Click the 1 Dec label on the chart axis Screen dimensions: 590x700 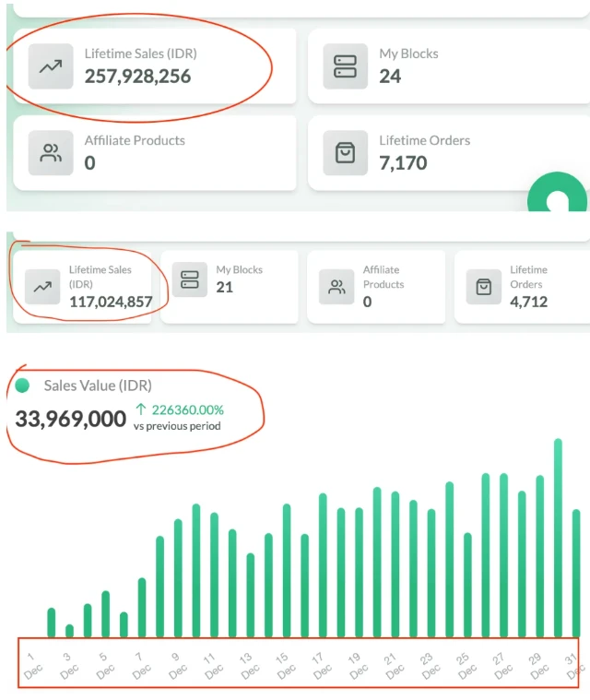tap(33, 664)
